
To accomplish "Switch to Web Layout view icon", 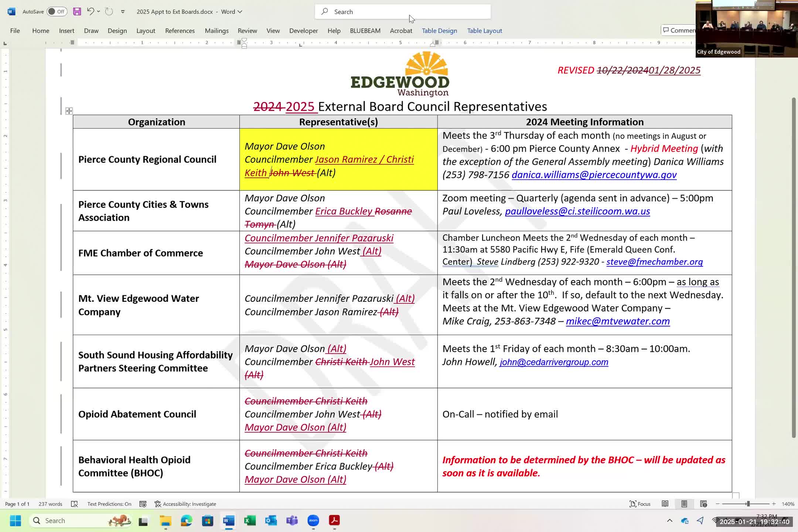I will pyautogui.click(x=703, y=504).
